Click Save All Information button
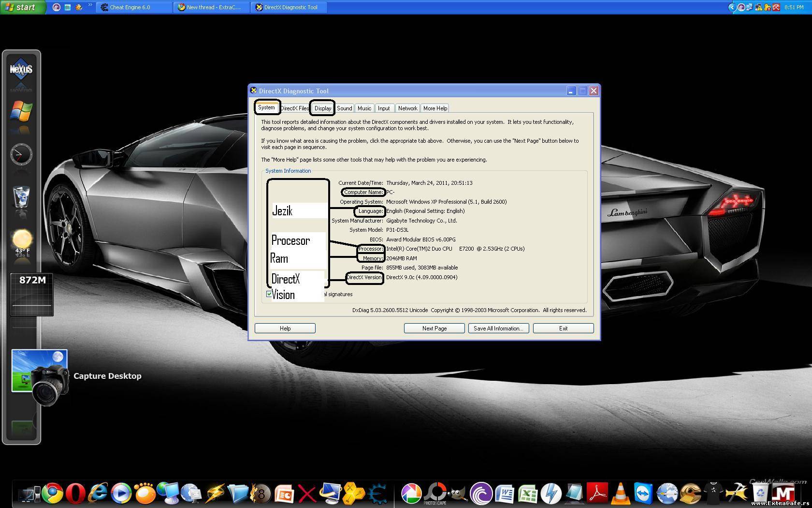The image size is (812, 508). [498, 329]
